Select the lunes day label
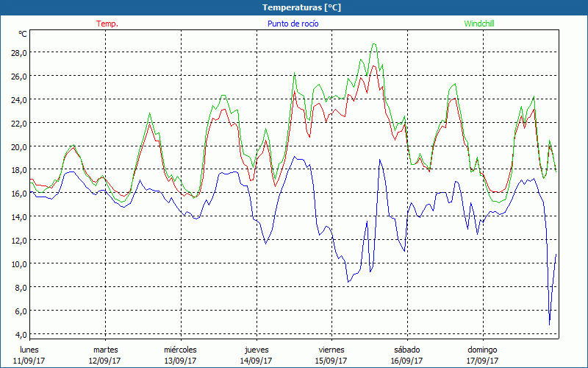Screen dimensions: 588x368 coord(29,350)
